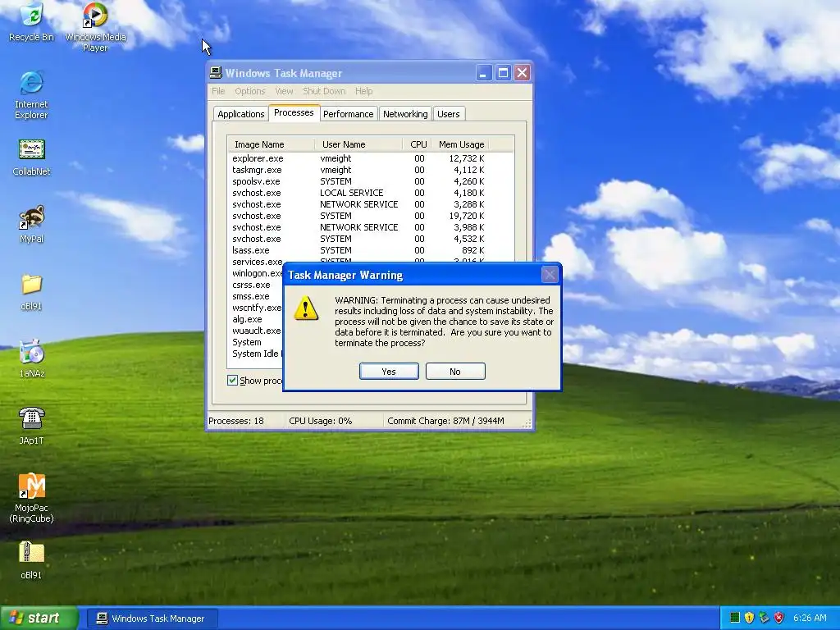Select the smss.exe process

[x=251, y=296]
